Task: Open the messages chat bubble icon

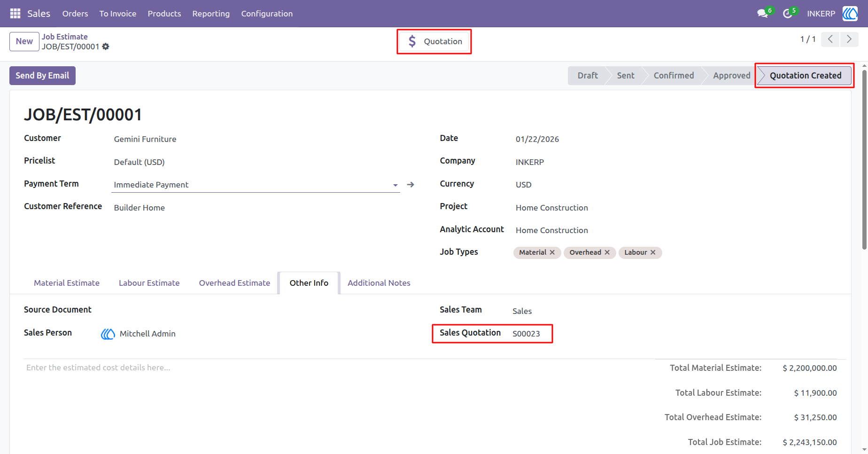Action: (x=763, y=14)
